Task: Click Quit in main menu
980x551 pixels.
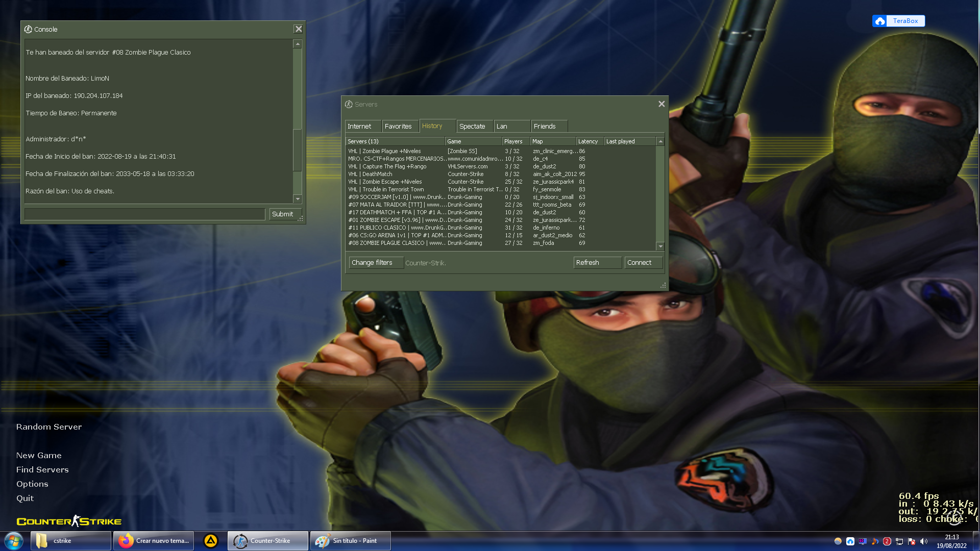Action: (25, 498)
